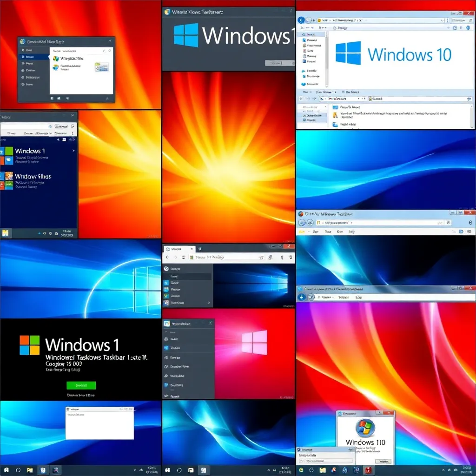Show hidden tray icons on bottom-left taskbar
This screenshot has height=476, width=476.
(135, 470)
